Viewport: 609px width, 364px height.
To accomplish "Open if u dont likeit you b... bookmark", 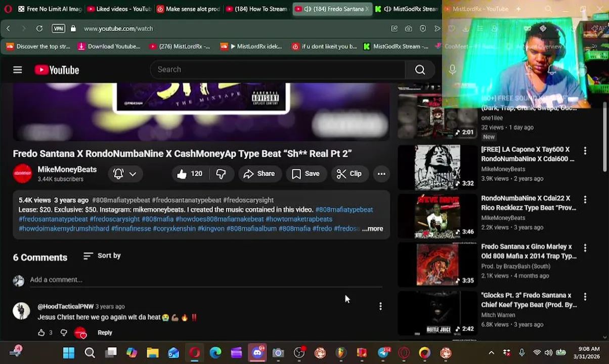I will pyautogui.click(x=324, y=47).
